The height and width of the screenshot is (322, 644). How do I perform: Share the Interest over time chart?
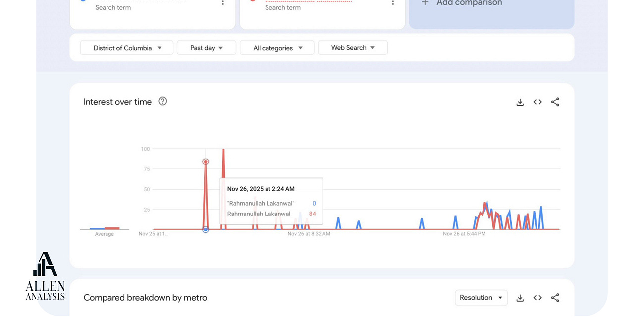click(555, 102)
